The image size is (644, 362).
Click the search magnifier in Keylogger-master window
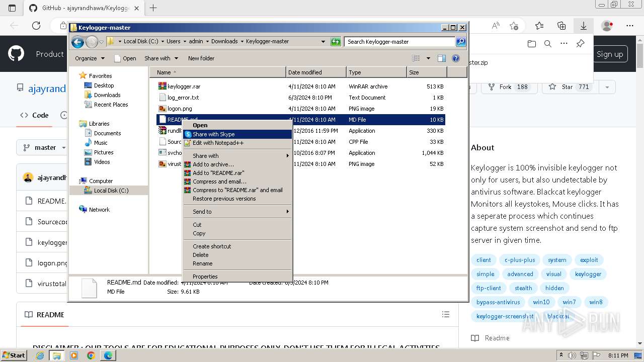[460, 42]
